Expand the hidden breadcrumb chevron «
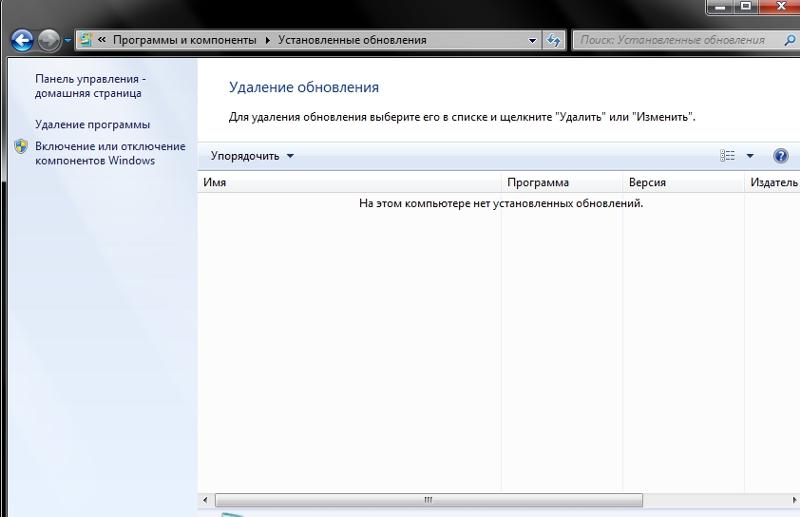The width and height of the screenshot is (800, 517). click(x=102, y=39)
